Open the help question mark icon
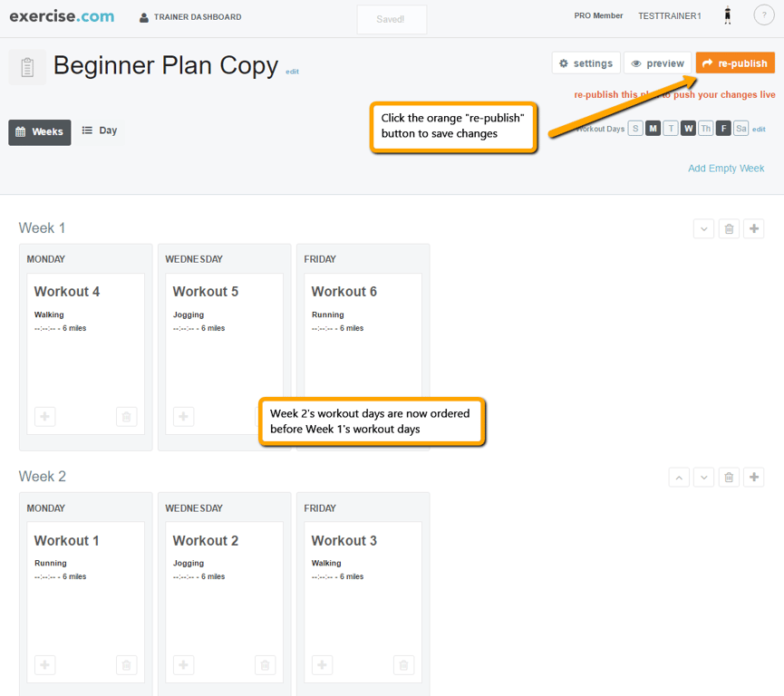 point(764,16)
